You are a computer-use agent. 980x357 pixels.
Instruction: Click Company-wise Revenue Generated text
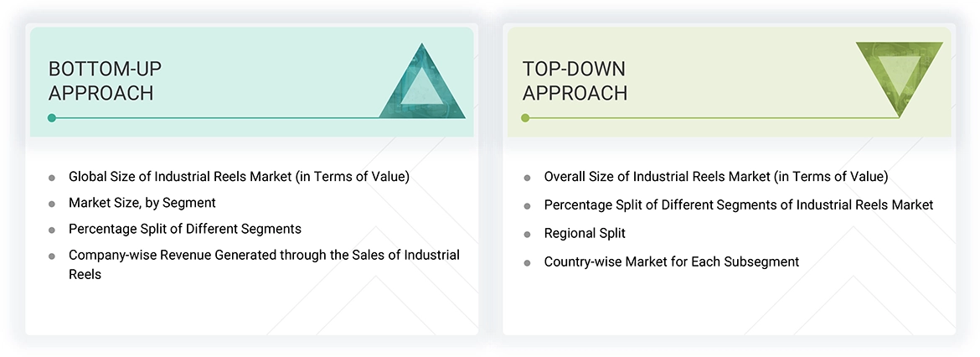tap(264, 255)
